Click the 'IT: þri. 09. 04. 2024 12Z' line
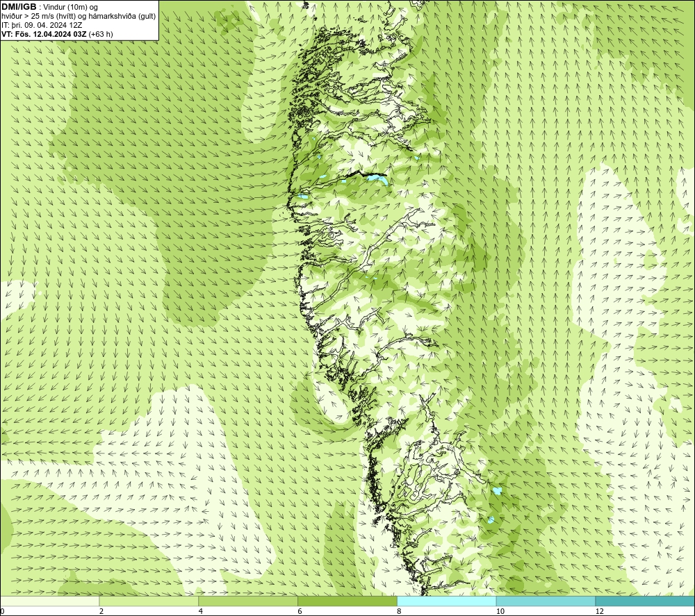This screenshot has height=616, width=695. pyautogui.click(x=42, y=25)
